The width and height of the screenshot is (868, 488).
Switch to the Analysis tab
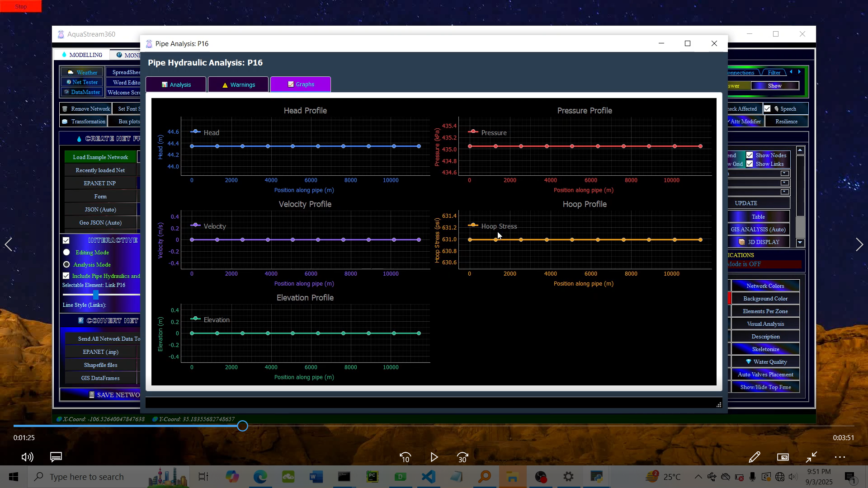(x=176, y=84)
